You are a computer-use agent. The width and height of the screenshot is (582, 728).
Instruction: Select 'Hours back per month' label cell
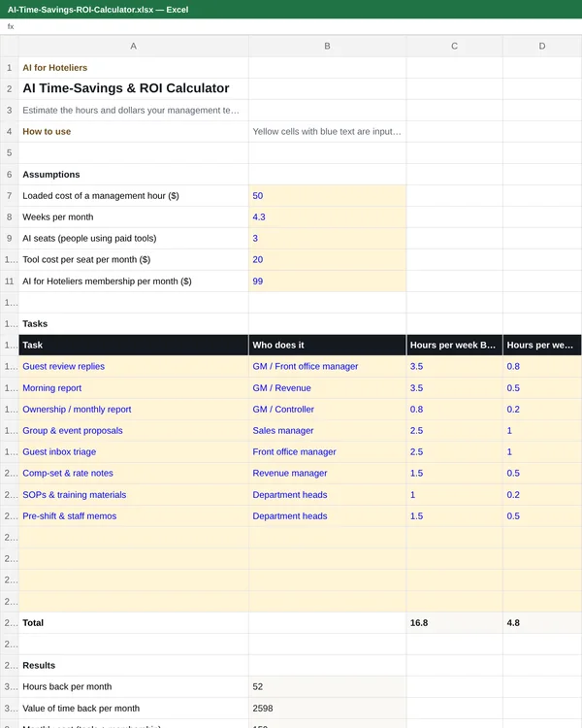133,686
